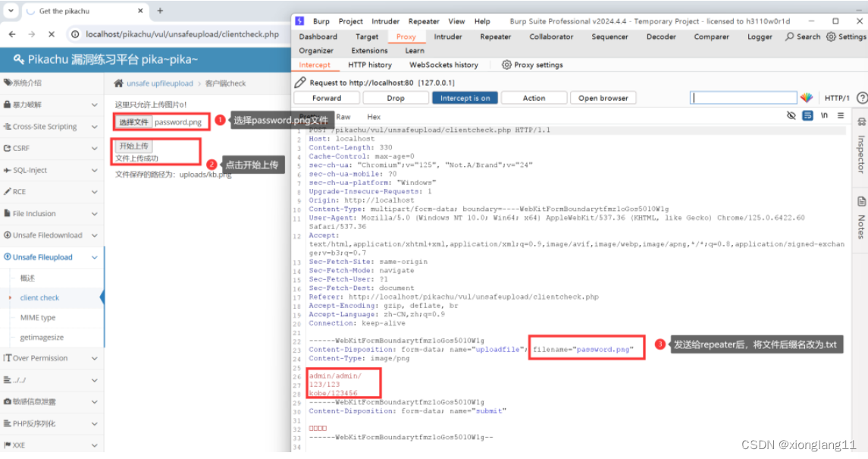This screenshot has height=459, width=868.
Task: Select 'getimagesize' sidebar entry
Action: point(42,337)
